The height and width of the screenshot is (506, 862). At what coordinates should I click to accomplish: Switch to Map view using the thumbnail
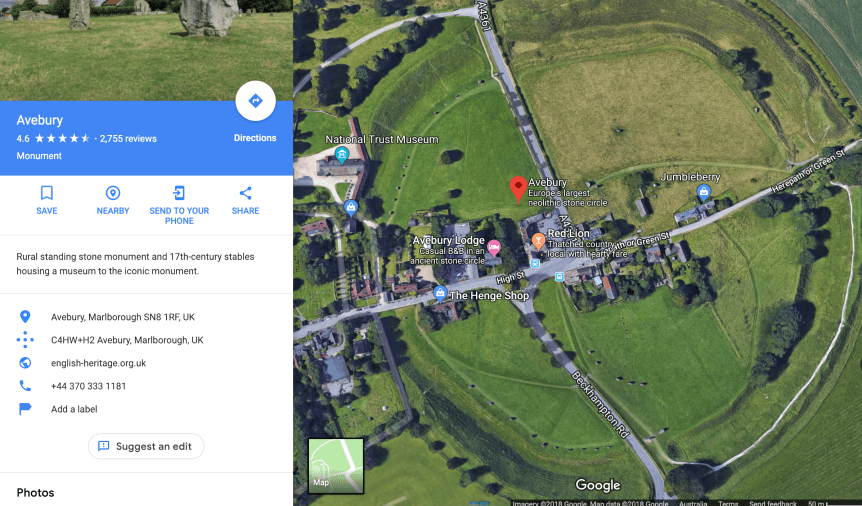(336, 466)
